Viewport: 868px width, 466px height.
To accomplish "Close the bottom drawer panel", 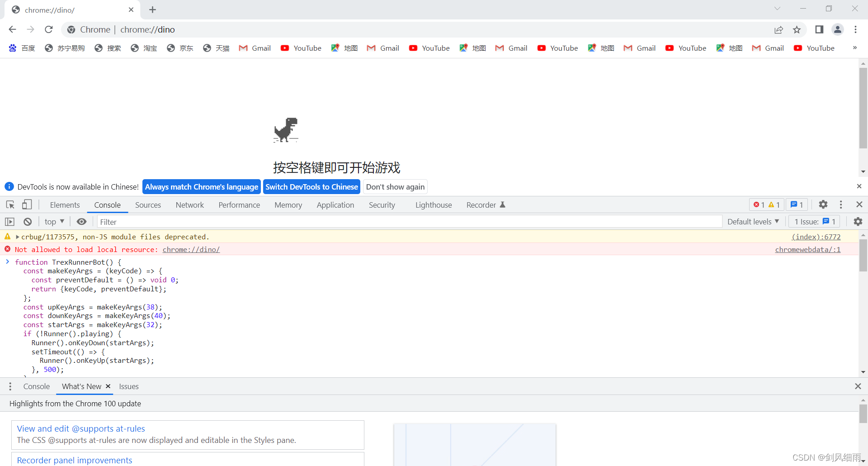I will pos(858,386).
